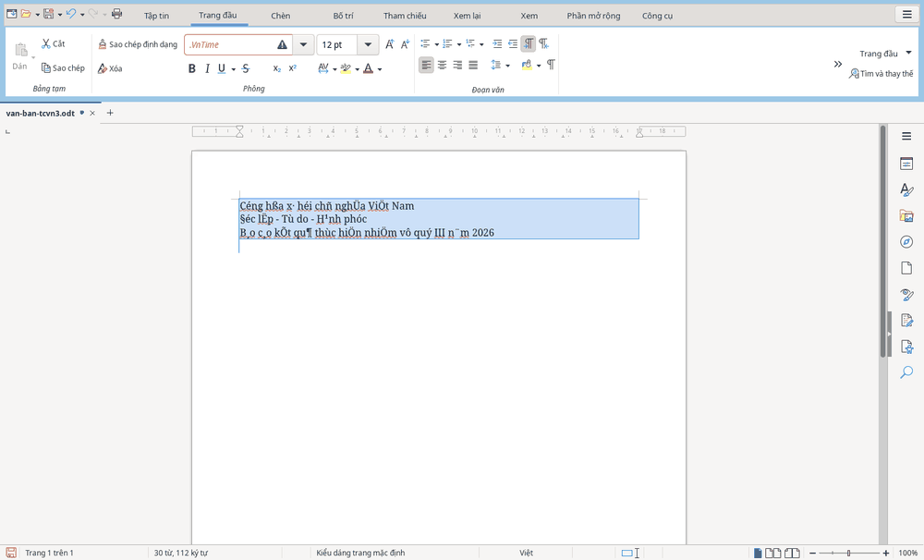The image size is (924, 560).
Task: Switch to the Tham chiếu tab
Action: click(405, 16)
